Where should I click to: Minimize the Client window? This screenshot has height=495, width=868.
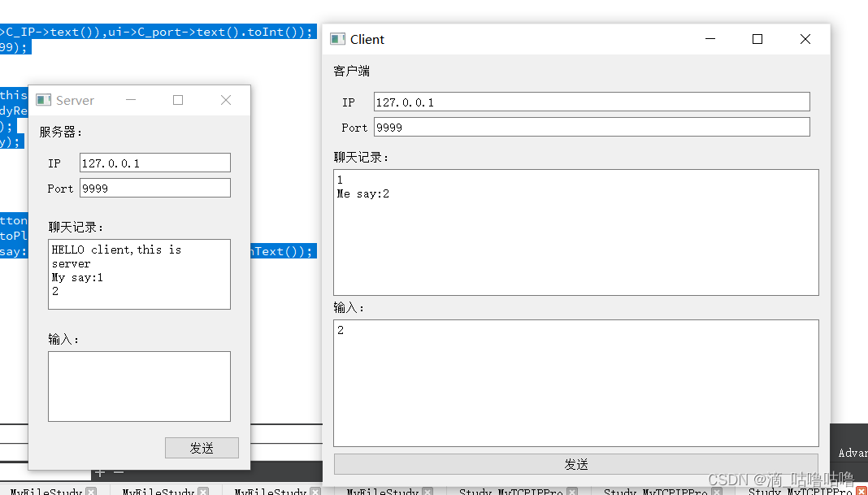(x=710, y=39)
